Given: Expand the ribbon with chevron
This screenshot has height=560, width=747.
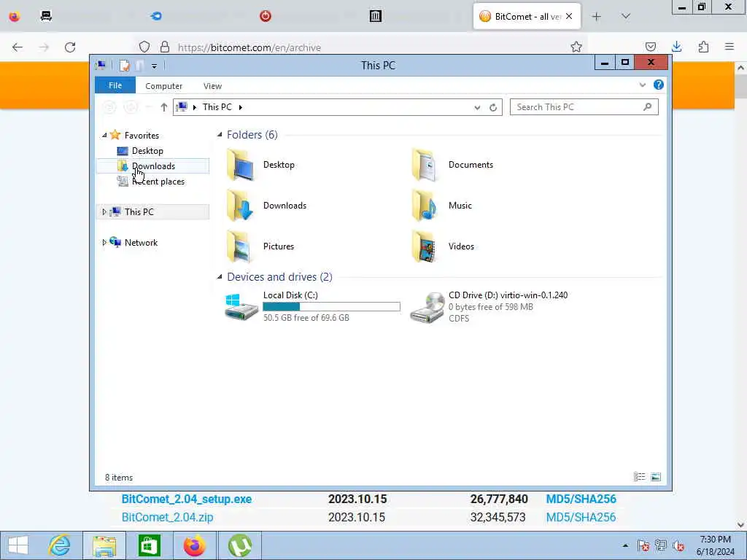Looking at the screenshot, I should [x=642, y=85].
